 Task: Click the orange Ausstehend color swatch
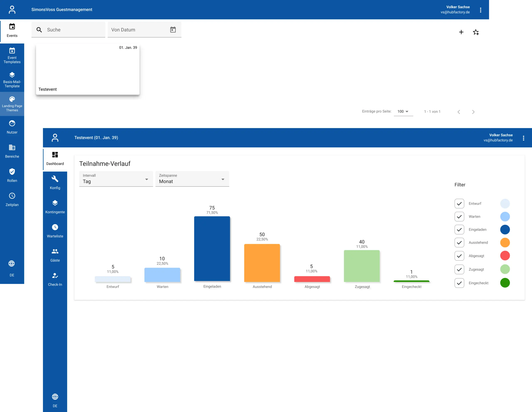505,243
